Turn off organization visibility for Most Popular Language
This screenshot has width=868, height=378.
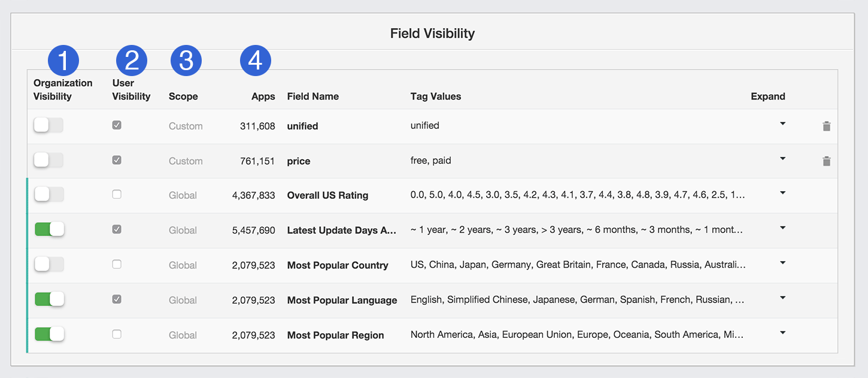click(49, 299)
